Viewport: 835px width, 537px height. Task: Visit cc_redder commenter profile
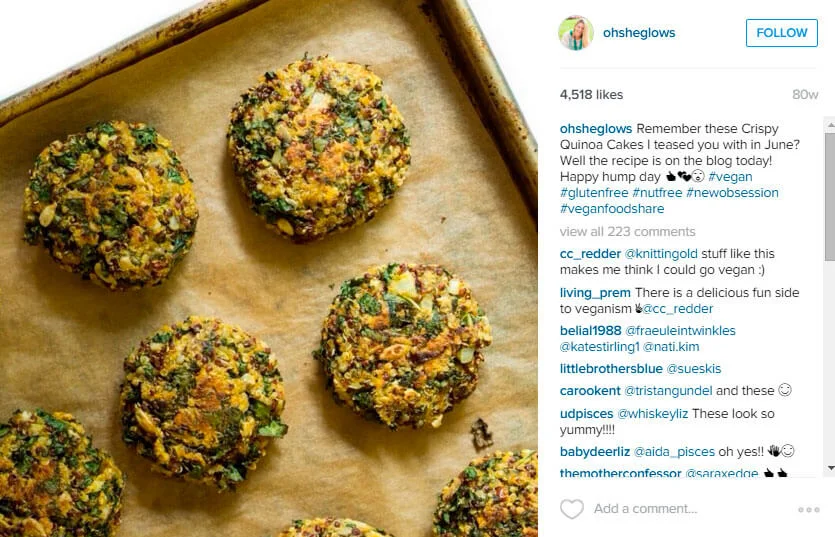pos(590,254)
